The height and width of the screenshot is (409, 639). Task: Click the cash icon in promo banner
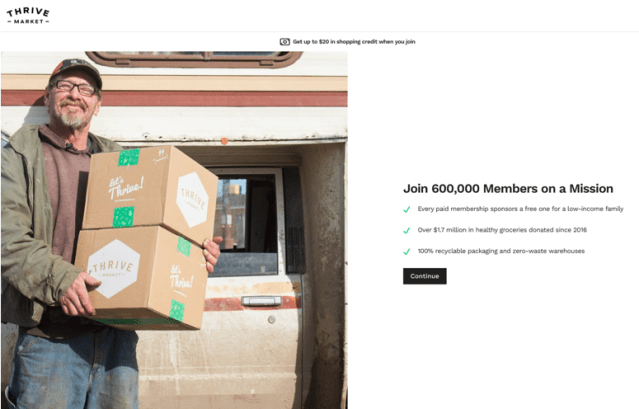[284, 42]
